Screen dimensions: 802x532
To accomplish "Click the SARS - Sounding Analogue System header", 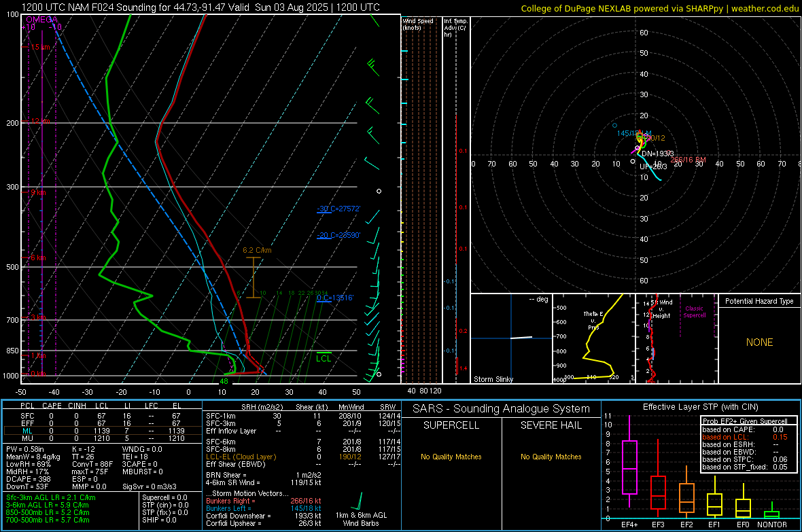I will tap(502, 409).
